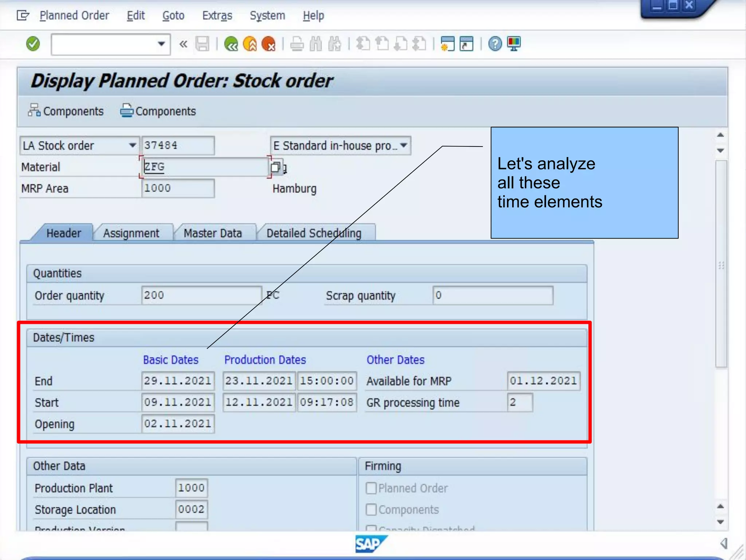Click the Create New Session icon
The image size is (746, 560).
tap(447, 44)
